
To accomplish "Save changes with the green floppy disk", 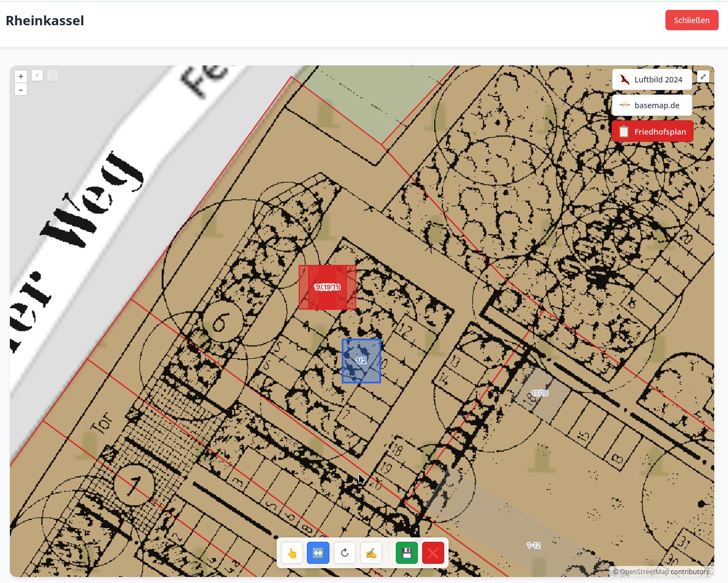I will click(407, 553).
